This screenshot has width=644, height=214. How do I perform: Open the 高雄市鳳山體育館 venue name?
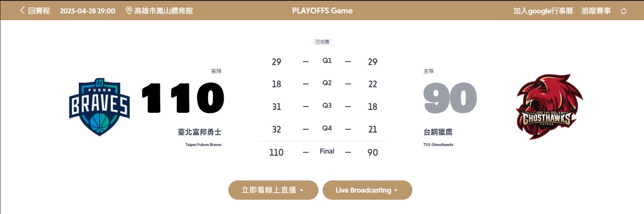click(163, 11)
